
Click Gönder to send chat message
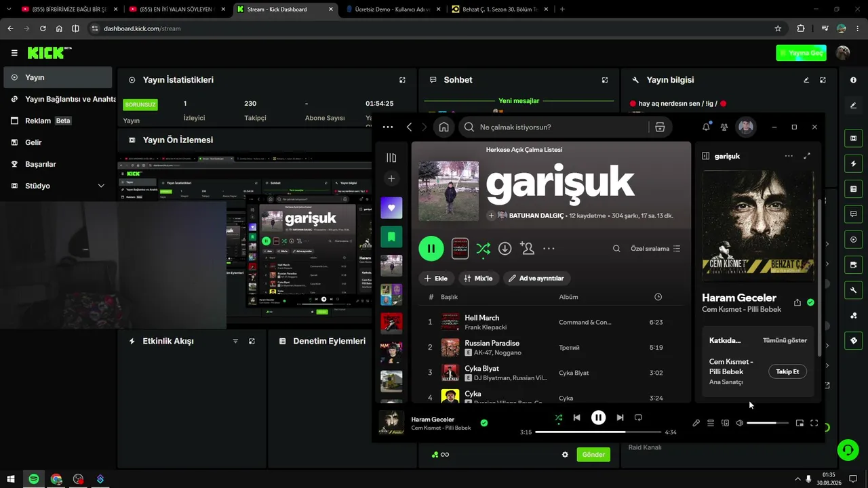(x=593, y=454)
